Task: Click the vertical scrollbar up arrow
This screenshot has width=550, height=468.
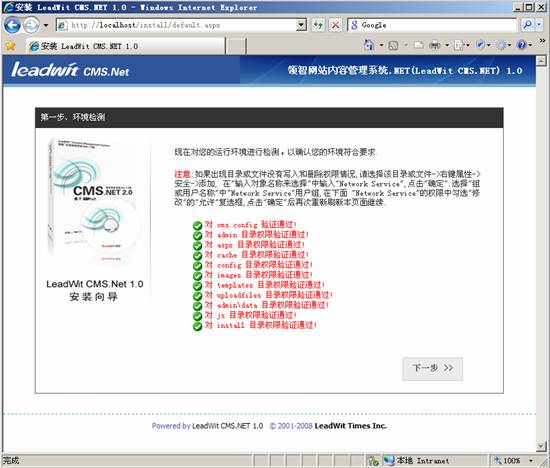Action: (541, 61)
